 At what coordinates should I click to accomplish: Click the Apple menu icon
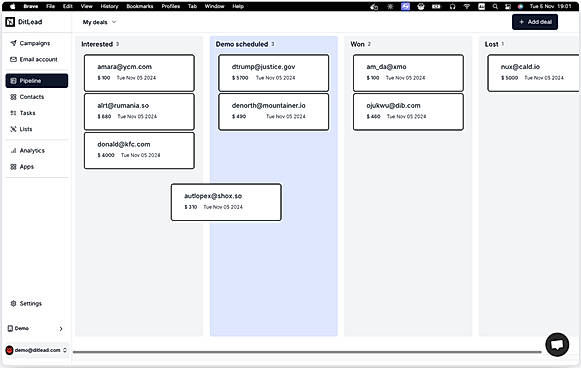click(13, 6)
